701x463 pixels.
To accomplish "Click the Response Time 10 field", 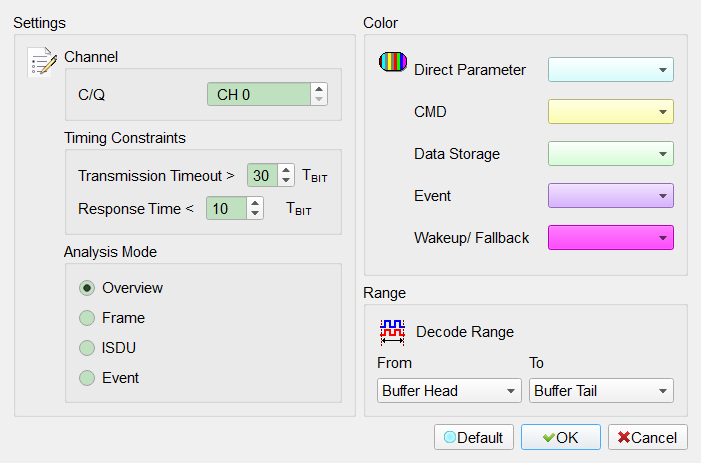I will click(226, 208).
